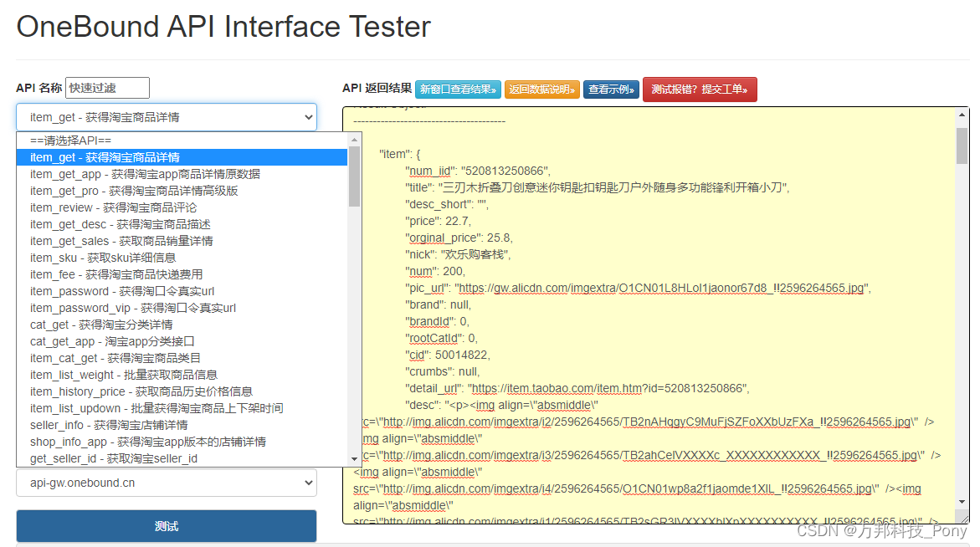Viewport: 980px width, 547px height.
Task: Click the 查看示例 button
Action: (x=611, y=89)
